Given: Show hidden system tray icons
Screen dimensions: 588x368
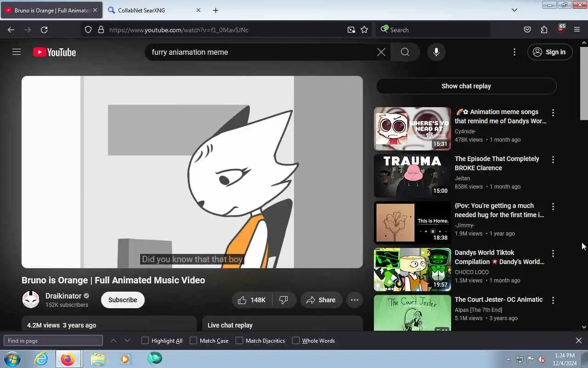Looking at the screenshot, I should click(508, 359).
